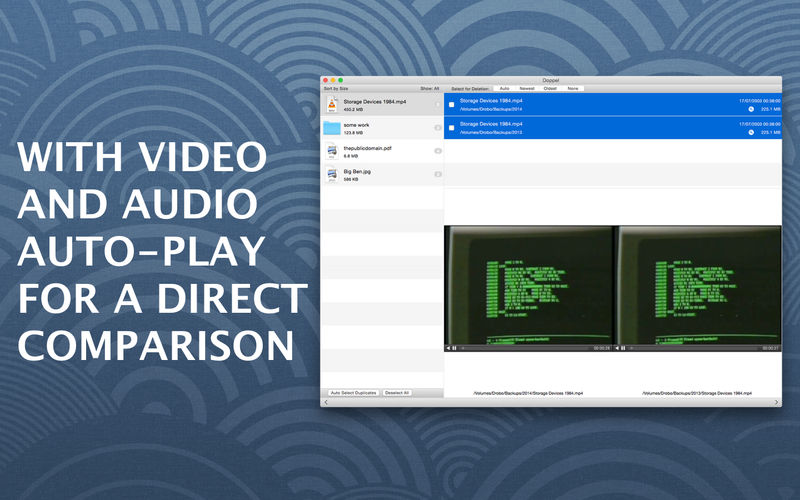Mute the right video preview speaker icon

(617, 348)
